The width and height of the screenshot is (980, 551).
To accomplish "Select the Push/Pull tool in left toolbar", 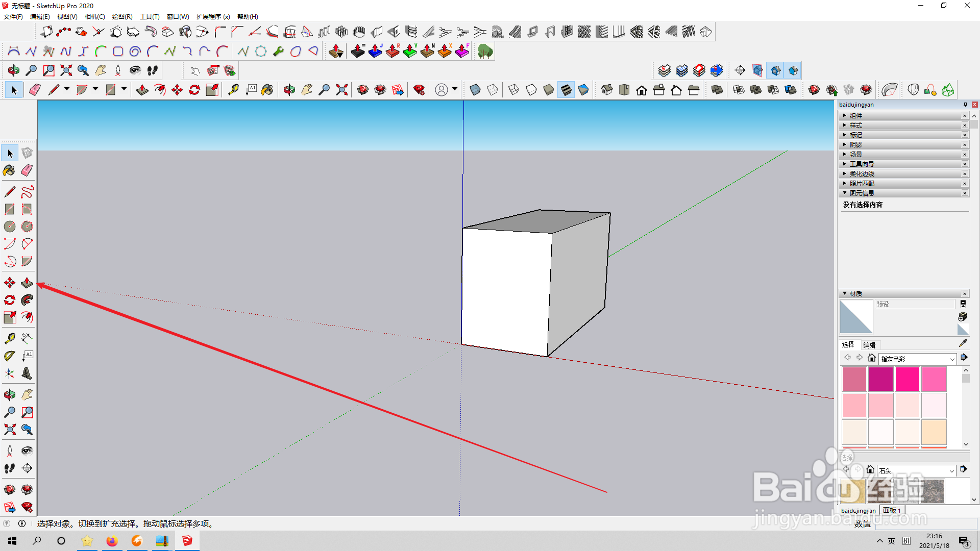I will [27, 283].
